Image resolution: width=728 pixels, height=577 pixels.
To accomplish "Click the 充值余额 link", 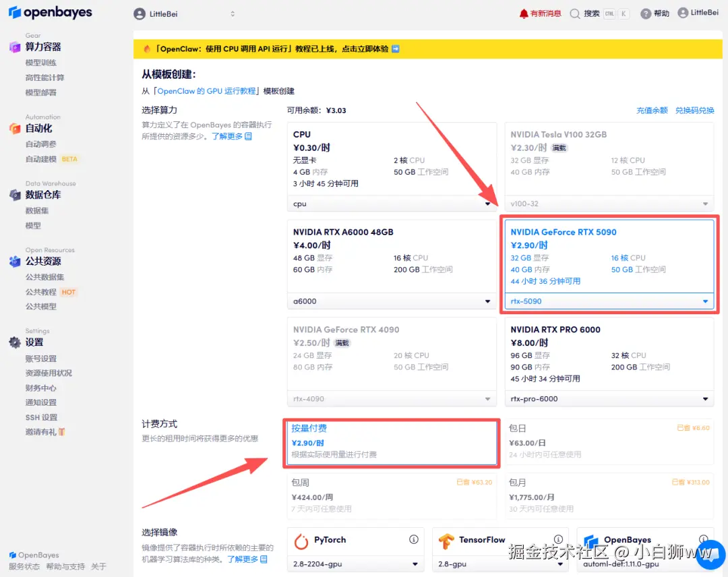I will (652, 111).
